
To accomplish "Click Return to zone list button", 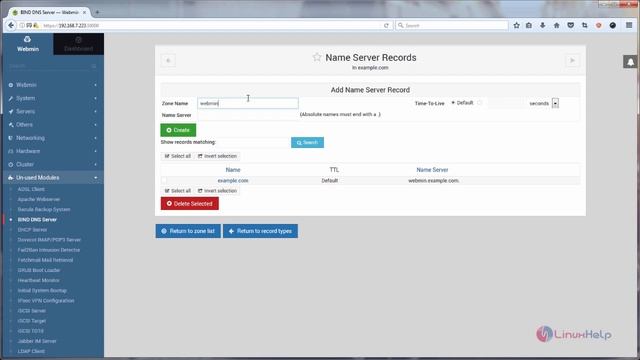I will [188, 231].
